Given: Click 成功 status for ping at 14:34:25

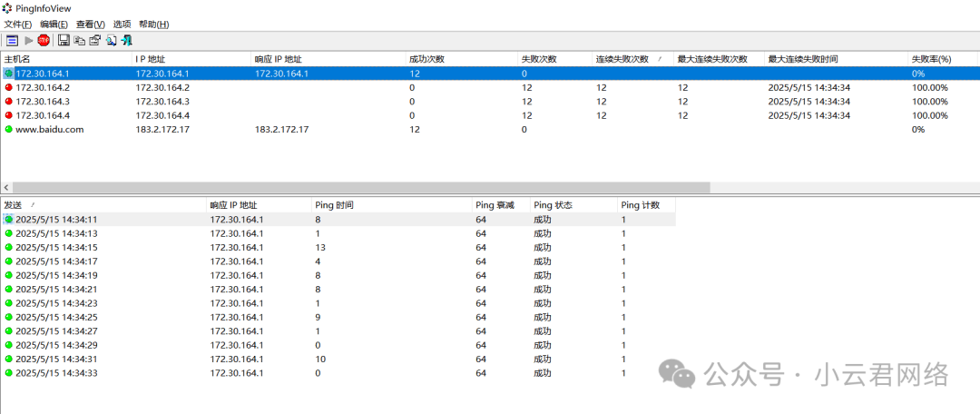Looking at the screenshot, I should (542, 317).
